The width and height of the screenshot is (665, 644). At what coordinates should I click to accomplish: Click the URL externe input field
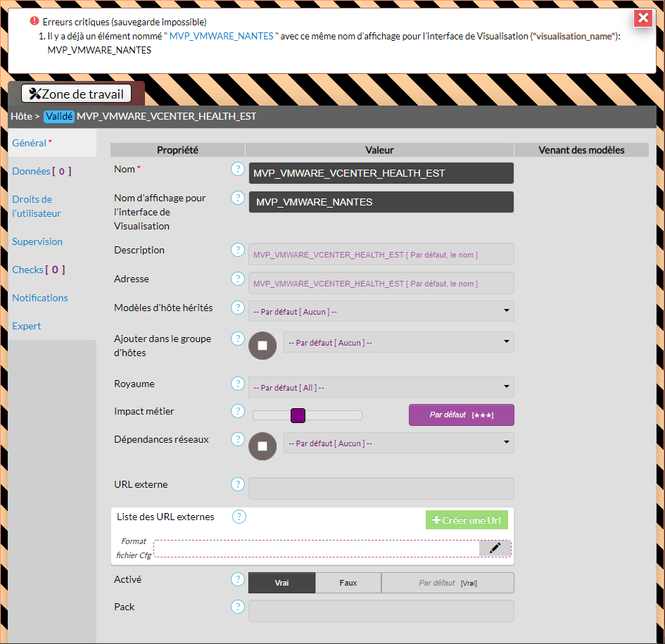tap(381, 488)
